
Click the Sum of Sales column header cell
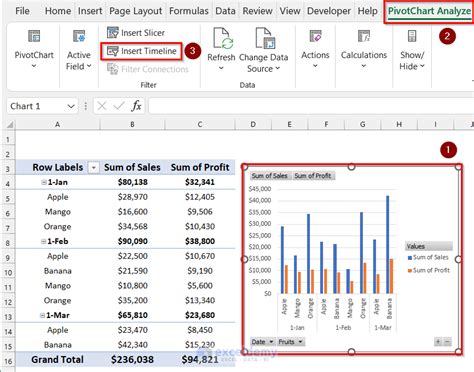click(132, 167)
